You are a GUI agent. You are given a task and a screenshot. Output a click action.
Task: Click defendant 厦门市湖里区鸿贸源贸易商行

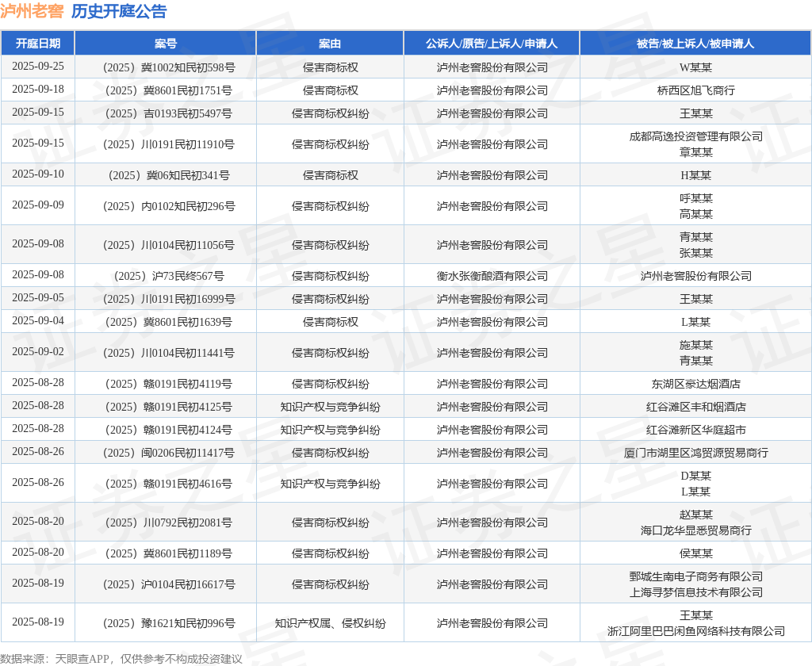(695, 454)
